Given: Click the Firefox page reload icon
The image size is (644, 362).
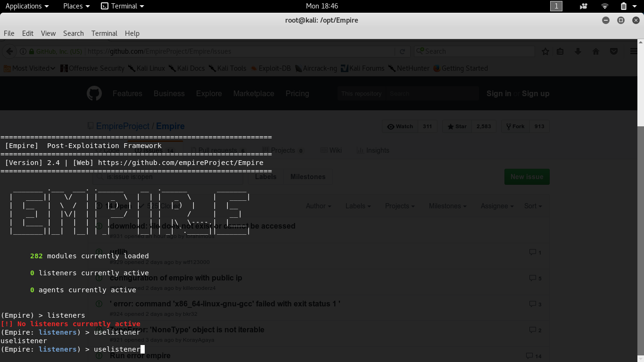Looking at the screenshot, I should click(x=402, y=51).
